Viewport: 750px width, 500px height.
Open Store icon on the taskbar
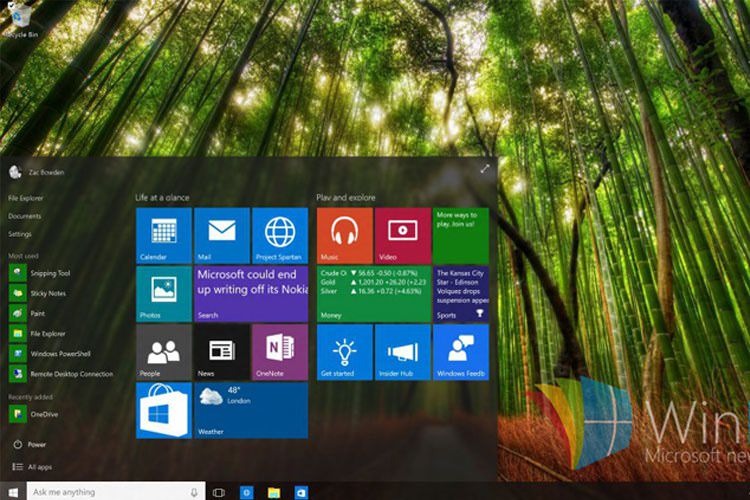(x=301, y=492)
